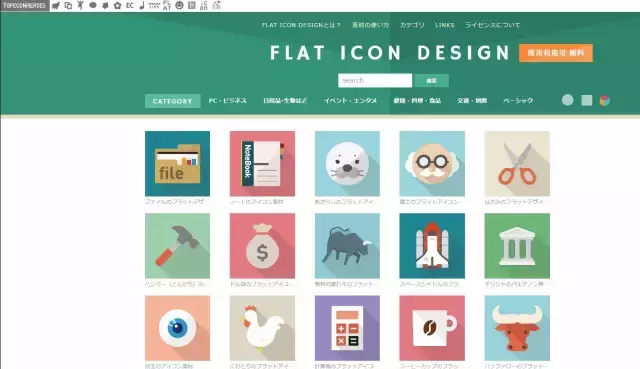Viewport: 640px width, 369px height.
Task: Switch to square icon shape style
Action: pyautogui.click(x=587, y=100)
